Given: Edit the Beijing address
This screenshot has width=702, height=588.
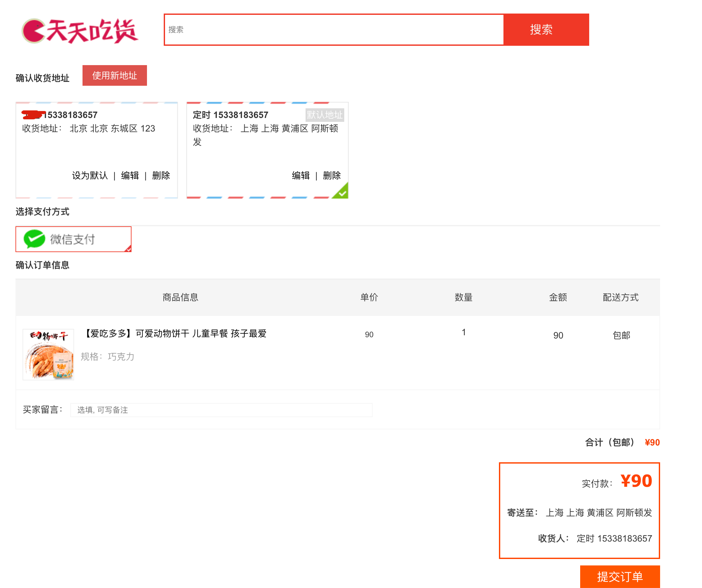Looking at the screenshot, I should pos(130,175).
